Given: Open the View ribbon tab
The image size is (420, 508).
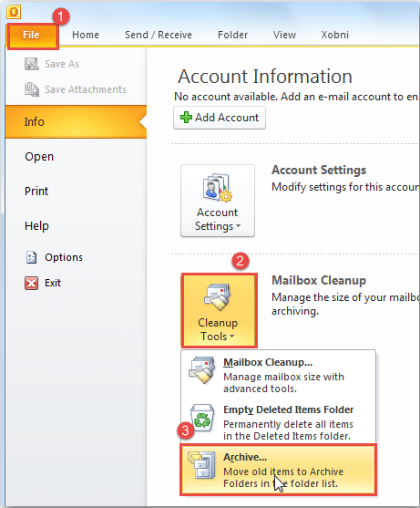Looking at the screenshot, I should pyautogui.click(x=284, y=35).
